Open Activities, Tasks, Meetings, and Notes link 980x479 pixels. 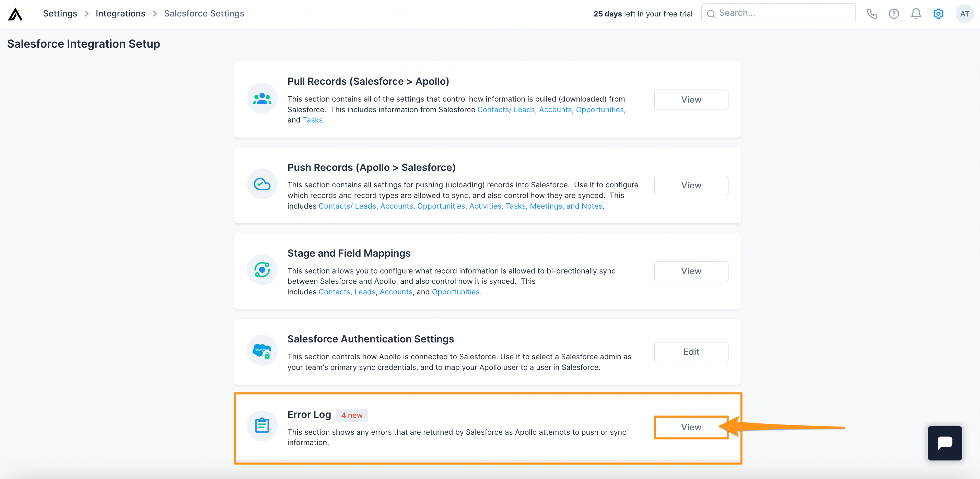pyautogui.click(x=536, y=206)
